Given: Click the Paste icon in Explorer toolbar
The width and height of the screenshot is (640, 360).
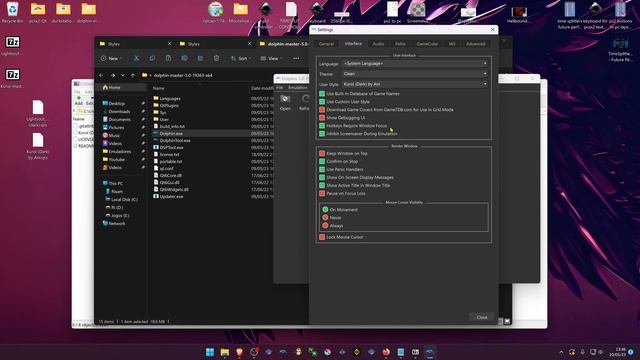Looking at the screenshot, I should (x=168, y=58).
